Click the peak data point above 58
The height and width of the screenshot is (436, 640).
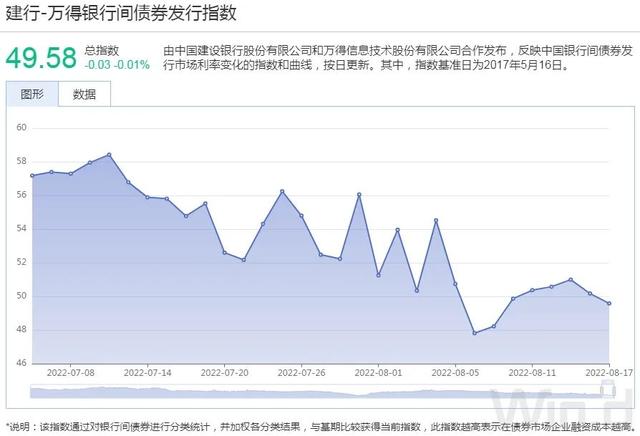click(x=109, y=155)
